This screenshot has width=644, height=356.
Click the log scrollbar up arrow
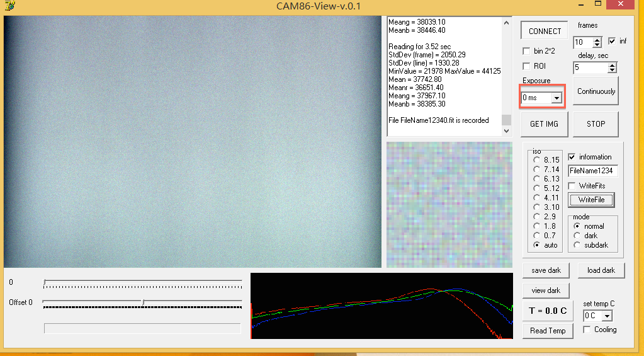pyautogui.click(x=506, y=23)
